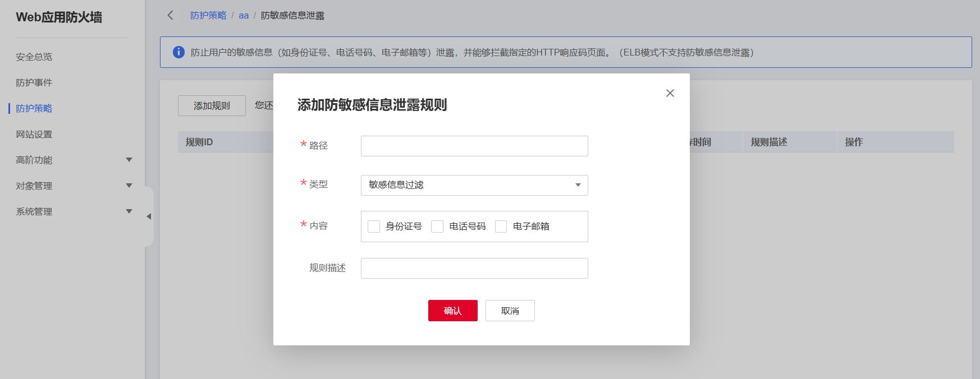Focus the 路径 input field
The width and height of the screenshot is (980, 379).
pyautogui.click(x=474, y=146)
